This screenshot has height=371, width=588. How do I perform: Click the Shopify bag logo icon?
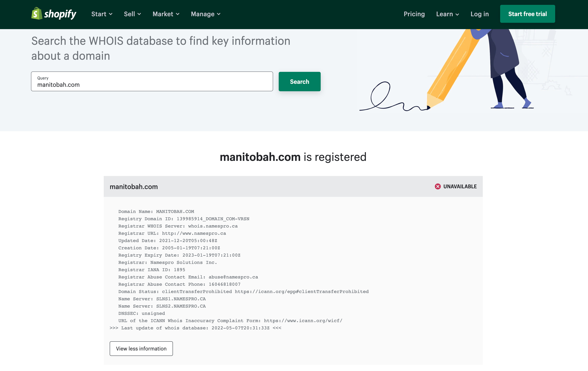(x=37, y=14)
